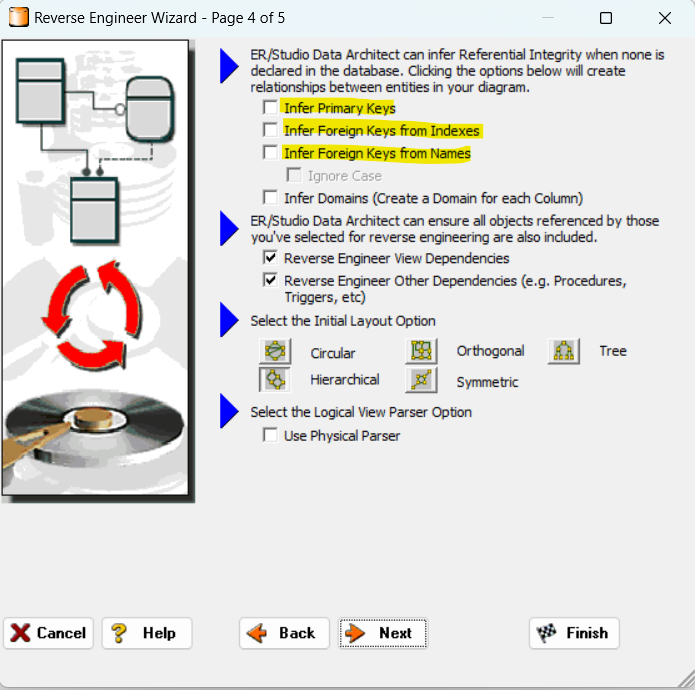Click the Tree layout label

(613, 351)
